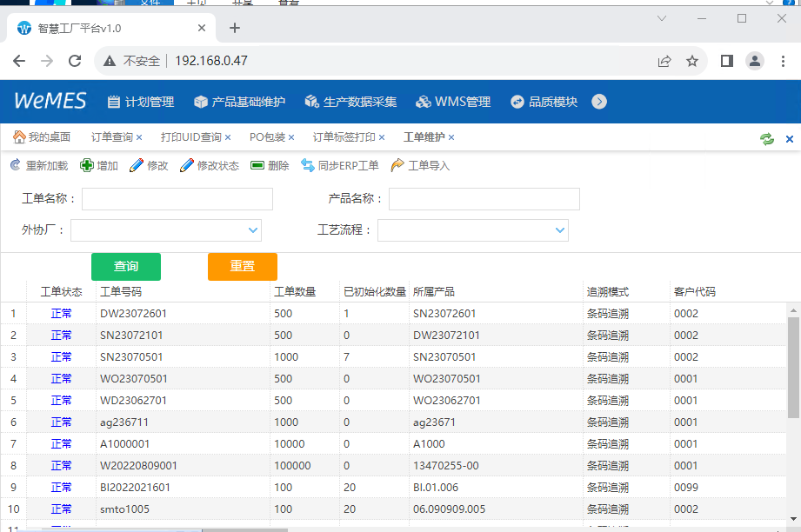Open the 计划管理 menu
The image size is (801, 532).
(x=140, y=102)
